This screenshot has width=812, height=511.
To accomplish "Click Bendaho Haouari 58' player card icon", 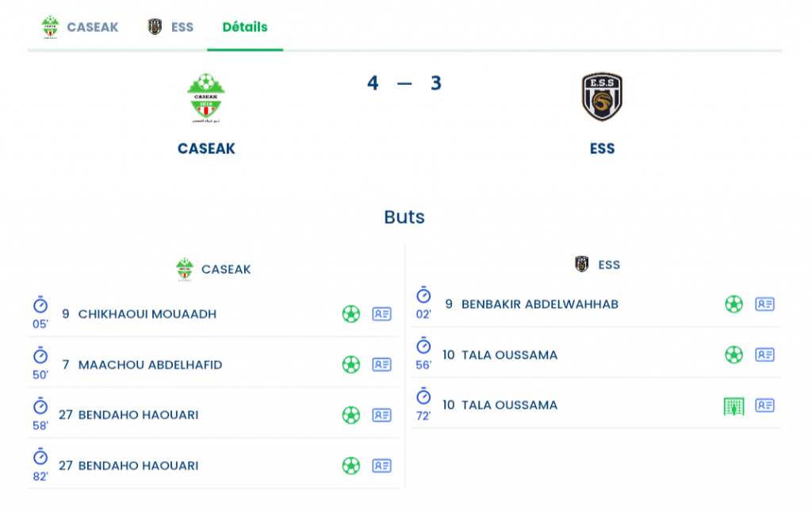I will pyautogui.click(x=381, y=415).
